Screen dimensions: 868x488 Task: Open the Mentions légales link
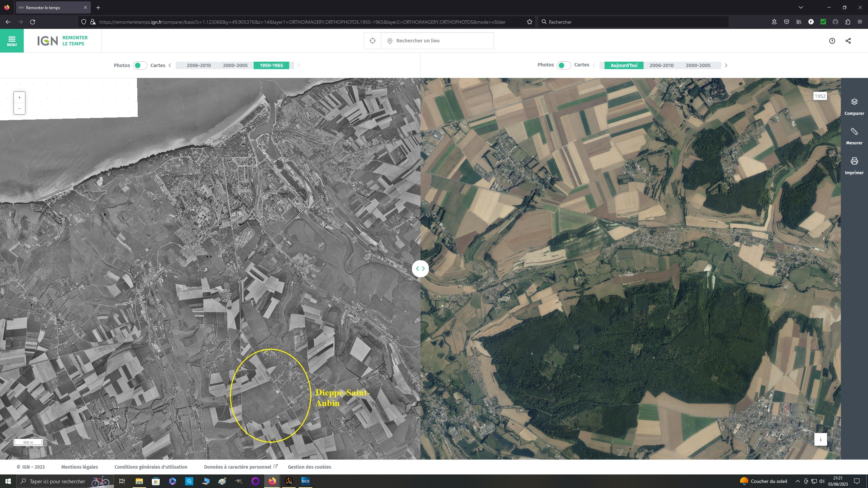[x=79, y=467]
